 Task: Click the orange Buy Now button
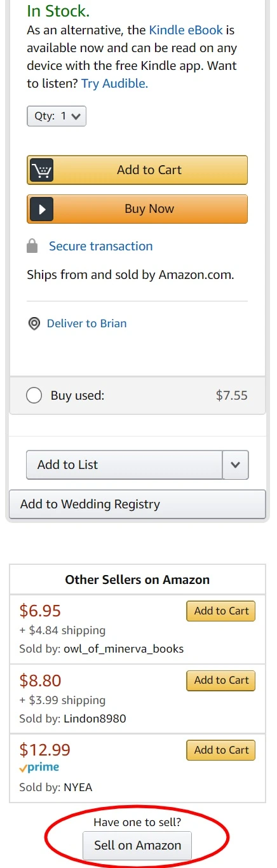click(x=137, y=209)
